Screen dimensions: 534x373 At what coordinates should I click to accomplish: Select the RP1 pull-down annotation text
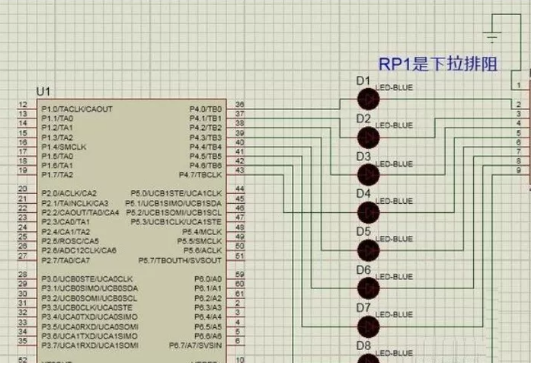pos(438,64)
